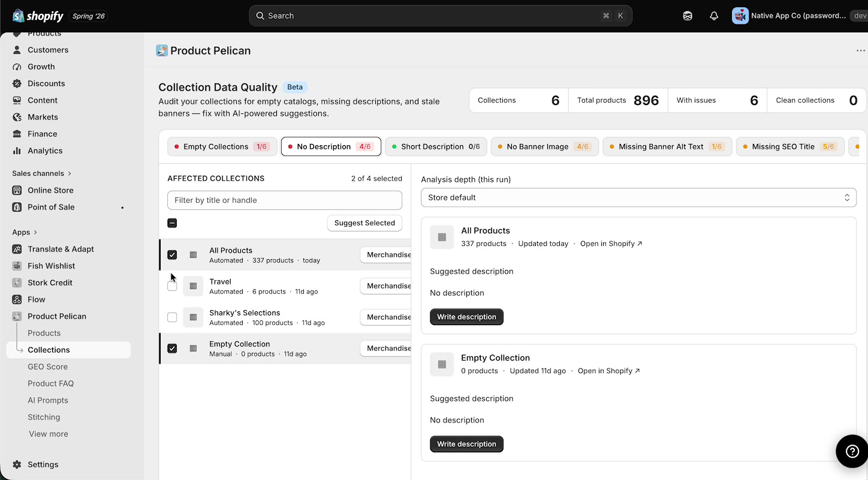Open the notifications bell

tap(714, 16)
